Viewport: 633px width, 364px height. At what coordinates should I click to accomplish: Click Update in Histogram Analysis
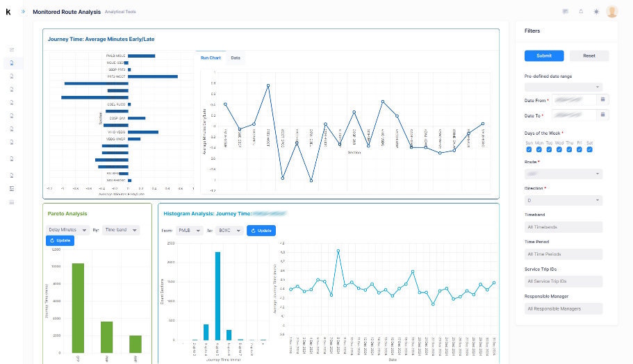(x=261, y=231)
